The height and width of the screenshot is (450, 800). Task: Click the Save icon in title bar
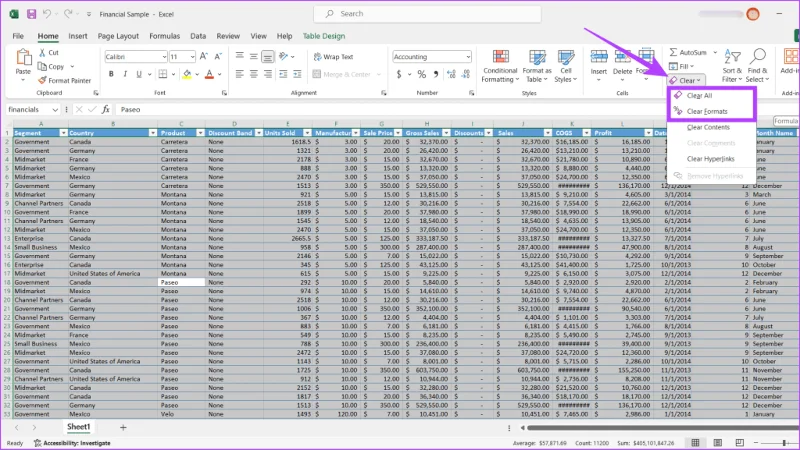(32, 14)
